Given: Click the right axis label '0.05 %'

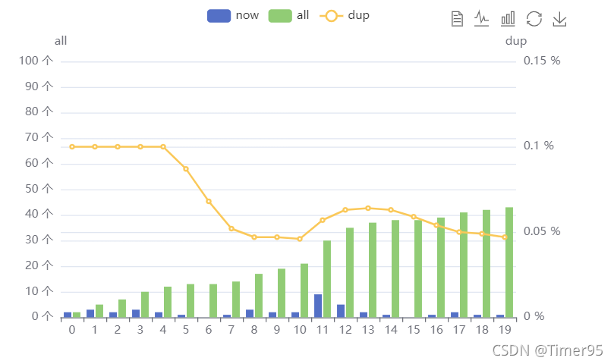Looking at the screenshot, I should pyautogui.click(x=542, y=231).
